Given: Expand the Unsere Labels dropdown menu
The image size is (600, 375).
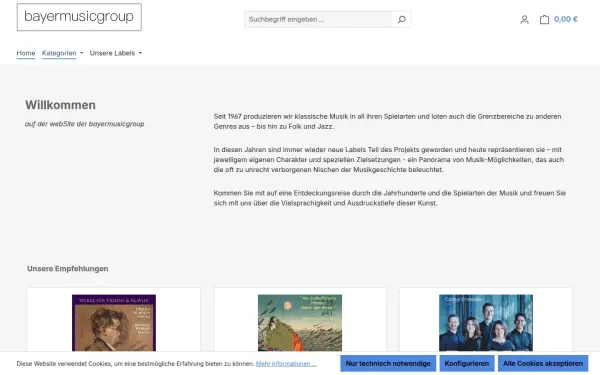Looking at the screenshot, I should [x=116, y=53].
